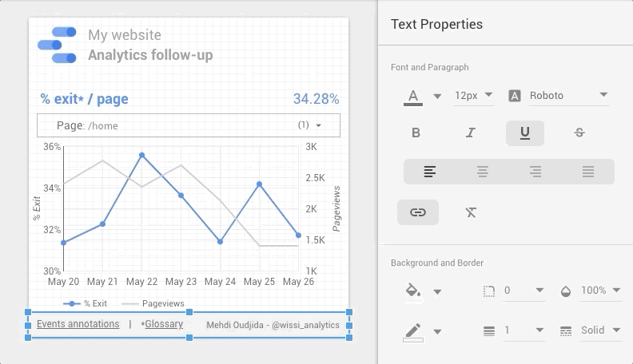Viewport: 633px width, 364px height.
Task: Click the clear formatting icon
Action: pos(471,212)
